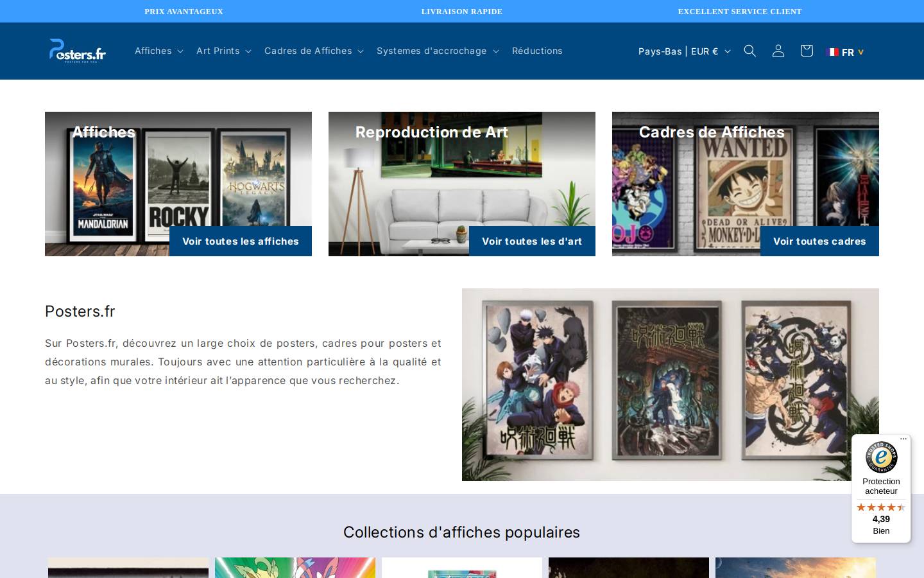Click the Trusted Shops guarantee seal
This screenshot has height=578, width=924.
click(x=881, y=457)
